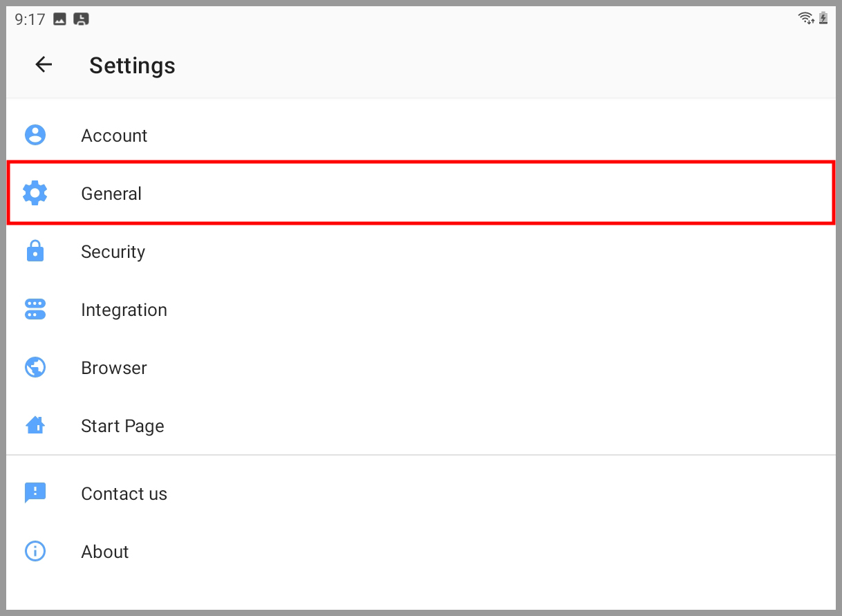Tap the Wi-Fi icon in the status bar
The width and height of the screenshot is (842, 616).
tap(806, 19)
